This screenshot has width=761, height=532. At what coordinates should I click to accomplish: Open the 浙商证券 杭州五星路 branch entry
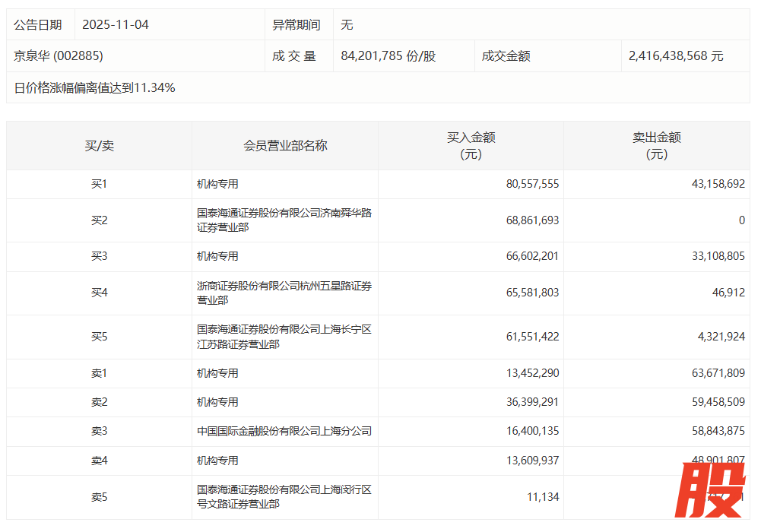coord(284,293)
